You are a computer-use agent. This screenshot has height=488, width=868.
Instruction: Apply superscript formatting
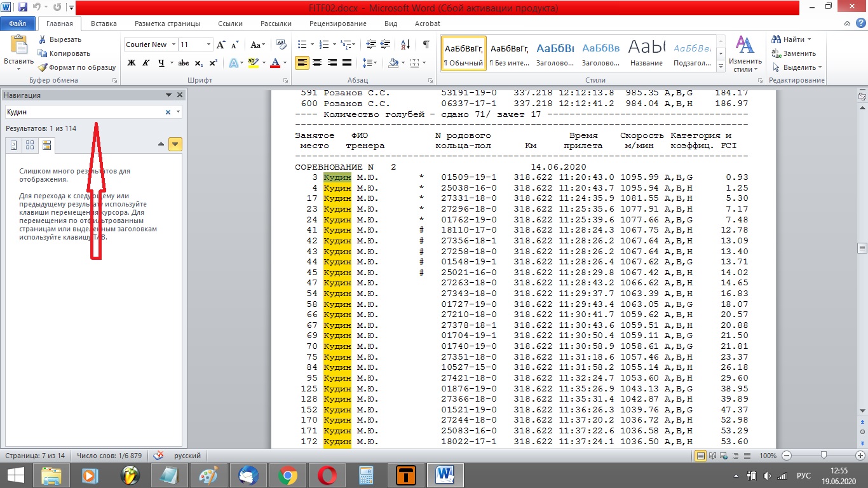point(213,63)
